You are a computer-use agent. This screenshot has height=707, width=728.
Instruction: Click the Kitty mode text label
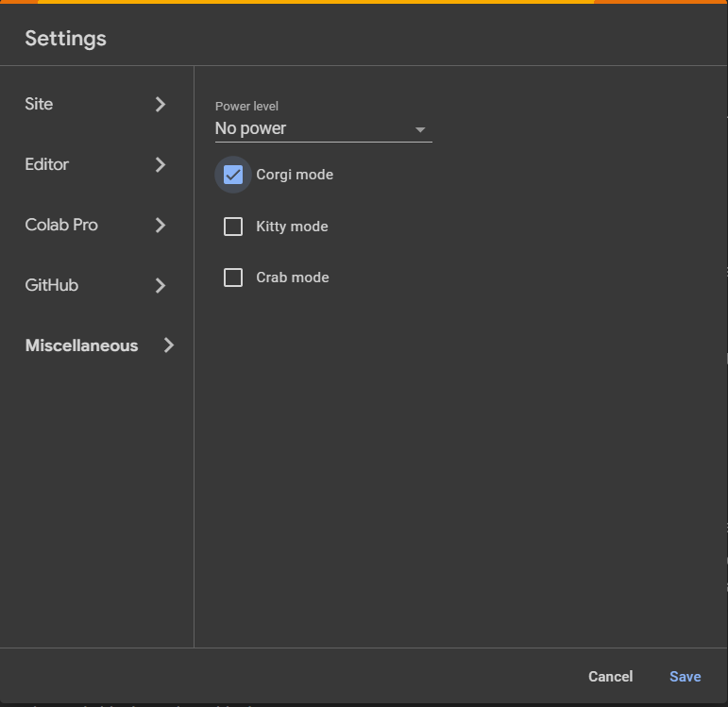(292, 227)
